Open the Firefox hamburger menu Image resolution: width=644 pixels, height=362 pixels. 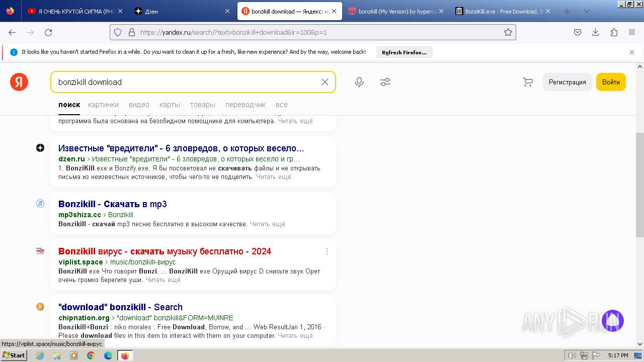point(632,32)
